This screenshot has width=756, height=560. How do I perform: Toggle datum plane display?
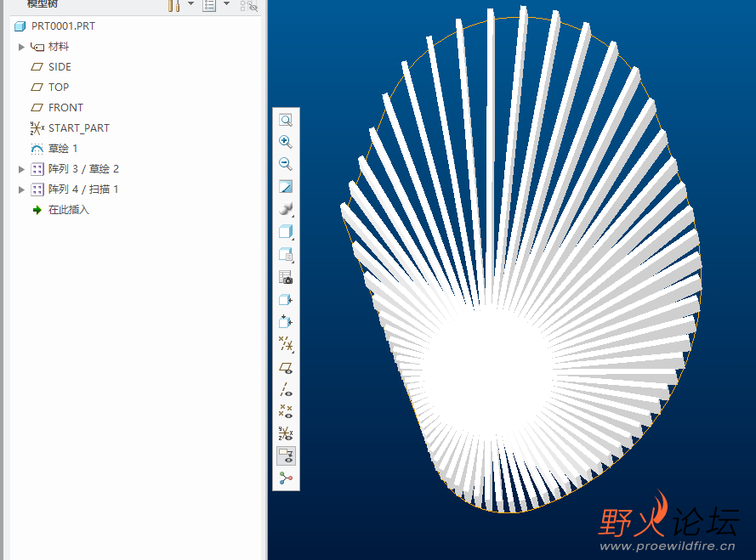coord(286,368)
